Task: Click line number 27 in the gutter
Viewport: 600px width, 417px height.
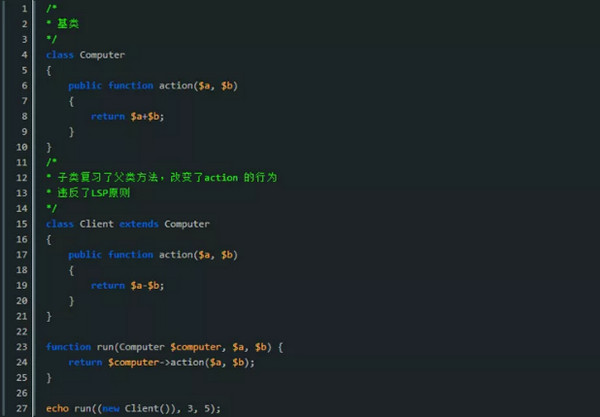Action: (x=21, y=408)
